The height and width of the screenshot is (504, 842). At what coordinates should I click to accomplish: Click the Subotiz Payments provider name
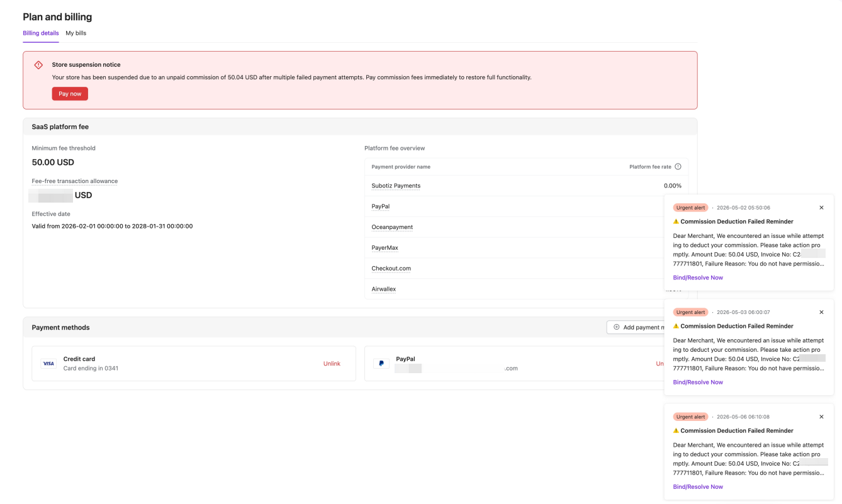(396, 186)
